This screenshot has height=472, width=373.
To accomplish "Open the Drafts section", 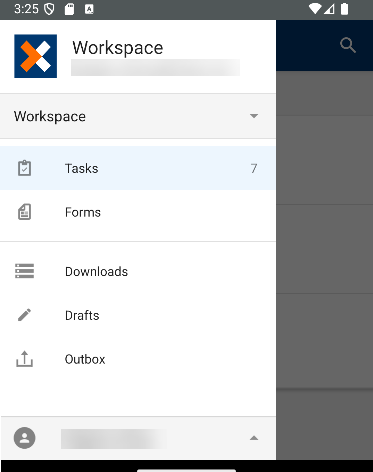I will (x=138, y=315).
